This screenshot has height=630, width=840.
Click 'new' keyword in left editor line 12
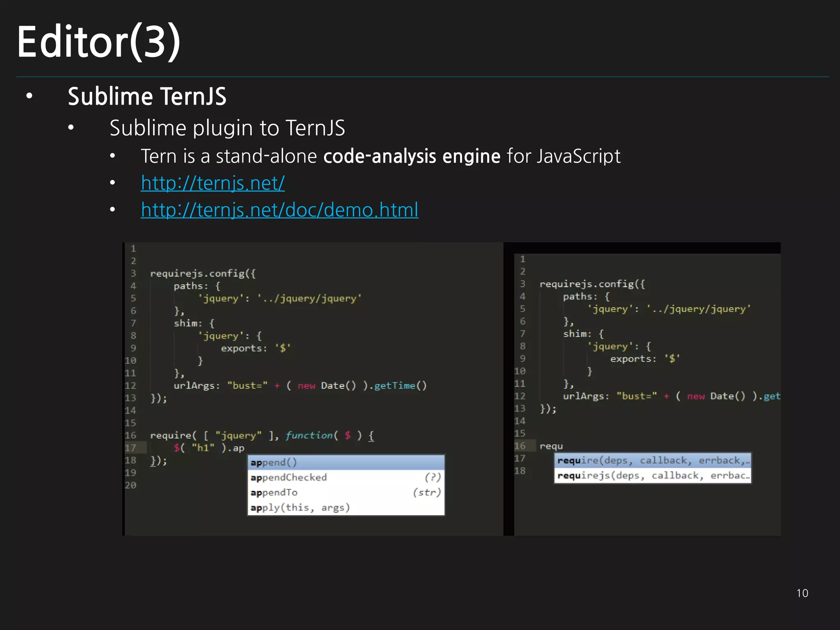coord(306,386)
